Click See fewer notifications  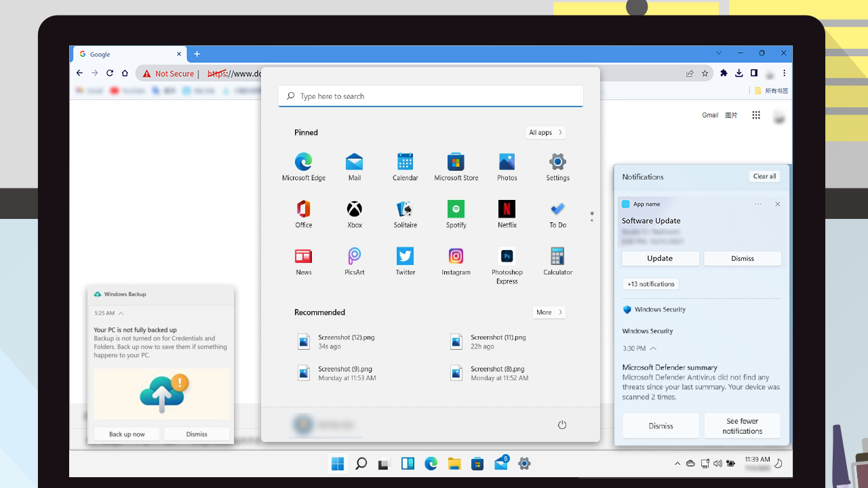(743, 426)
